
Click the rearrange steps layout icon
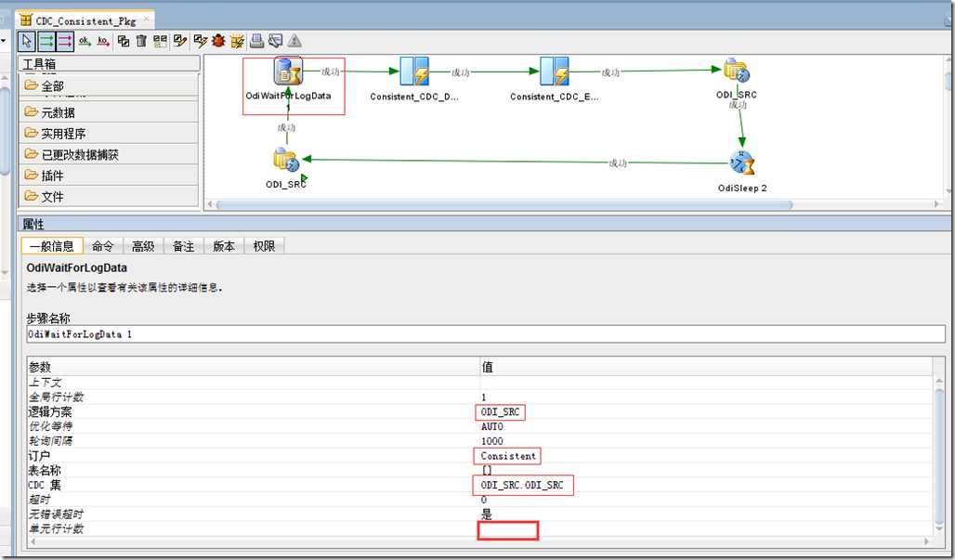[x=160, y=42]
